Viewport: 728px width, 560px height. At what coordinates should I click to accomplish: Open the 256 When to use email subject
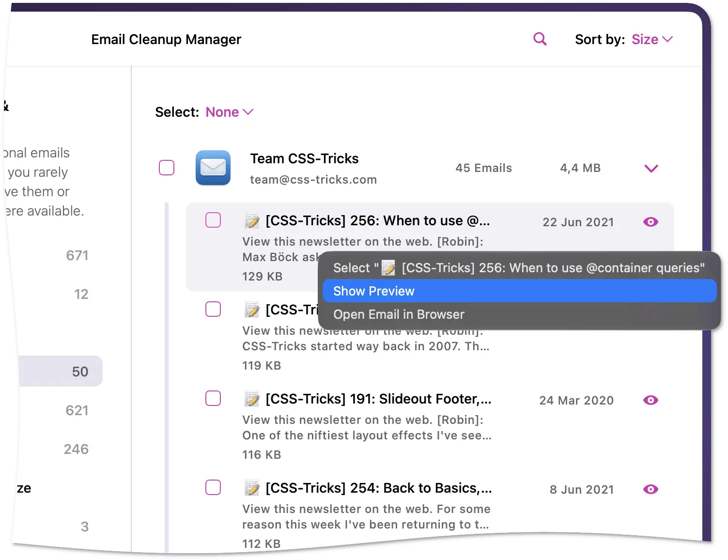pyautogui.click(x=378, y=221)
